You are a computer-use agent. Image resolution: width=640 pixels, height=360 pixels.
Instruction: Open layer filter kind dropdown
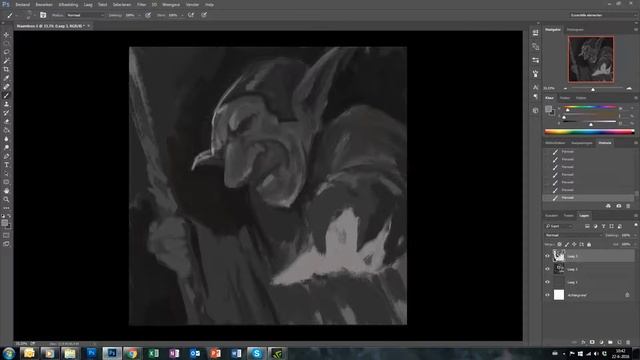(559, 226)
